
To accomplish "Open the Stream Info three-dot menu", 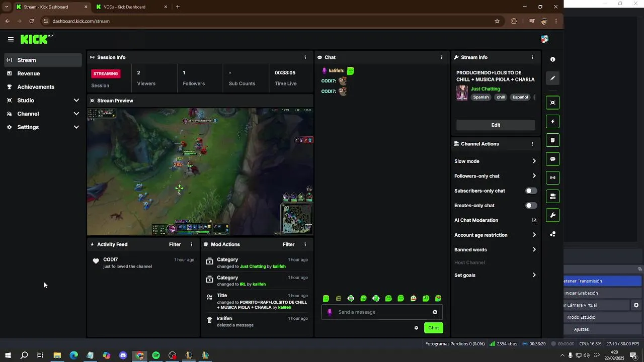I will (x=532, y=57).
